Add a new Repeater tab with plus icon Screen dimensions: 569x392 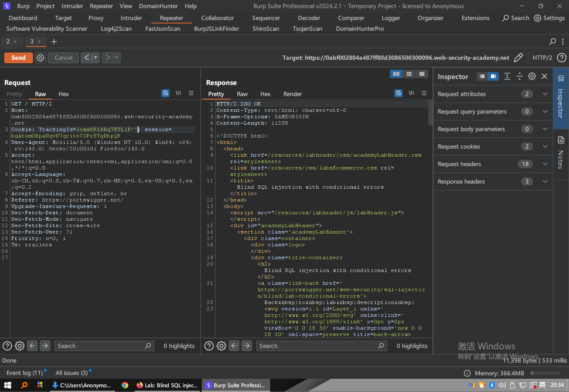pos(54,41)
